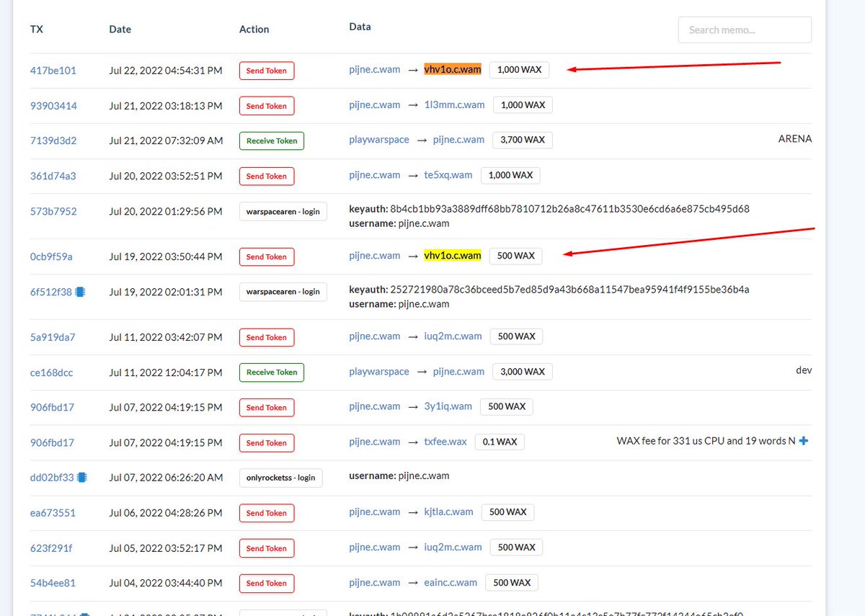The image size is (865, 616).
Task: Open transaction 7139d3d2
Action: click(x=53, y=140)
